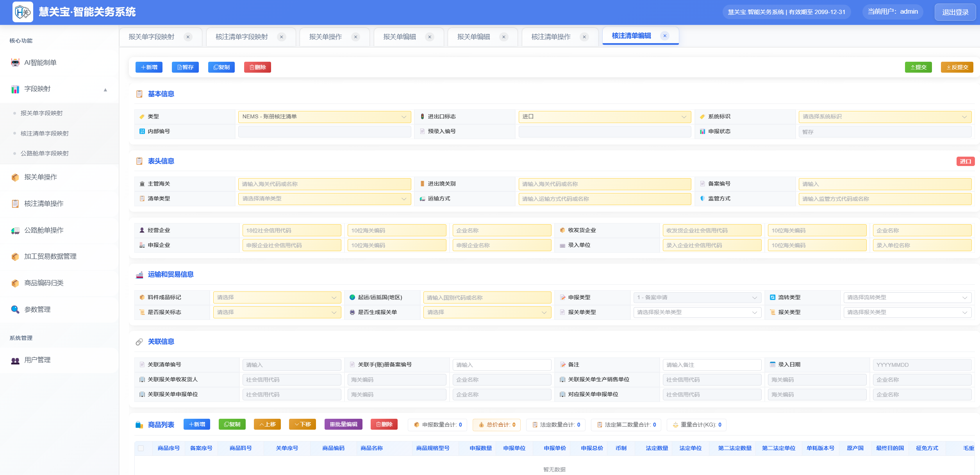The image size is (980, 475).
Task: Click the 经营企业 person icon
Action: (x=142, y=230)
